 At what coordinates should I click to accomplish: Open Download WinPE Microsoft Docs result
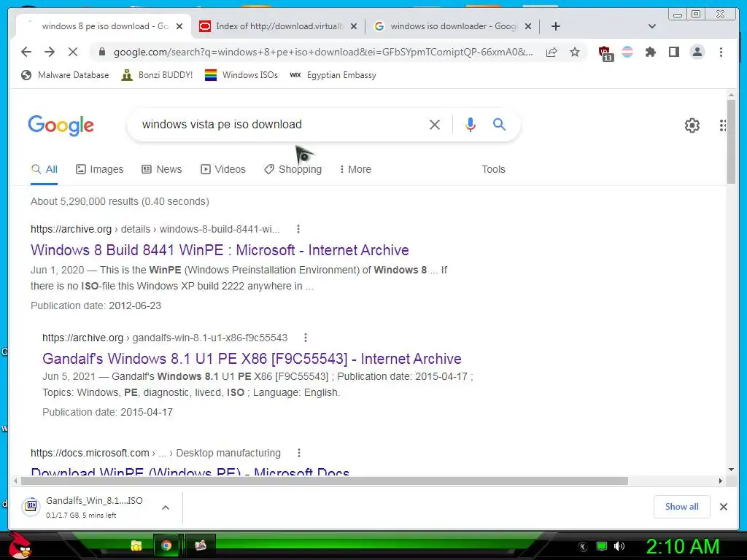pos(190,470)
